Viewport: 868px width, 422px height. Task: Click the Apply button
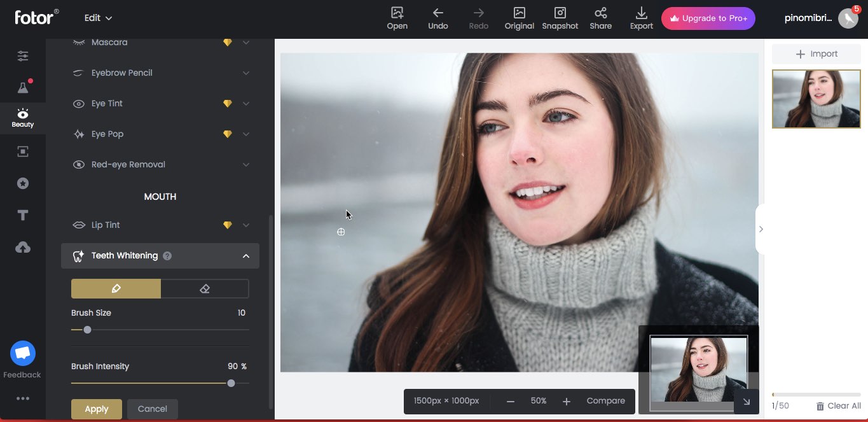(97, 409)
